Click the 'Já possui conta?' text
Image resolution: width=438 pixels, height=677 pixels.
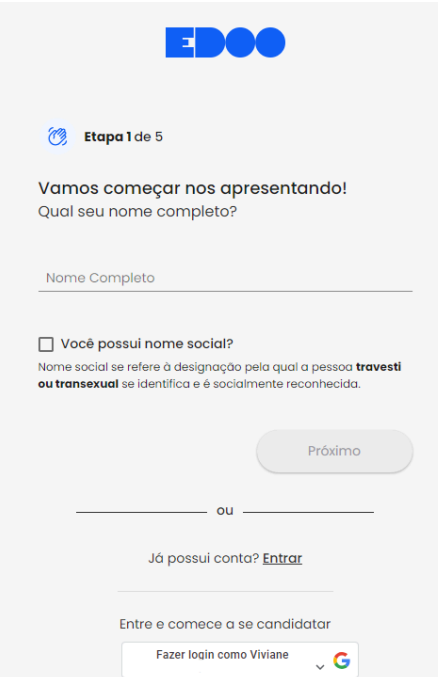[204, 558]
